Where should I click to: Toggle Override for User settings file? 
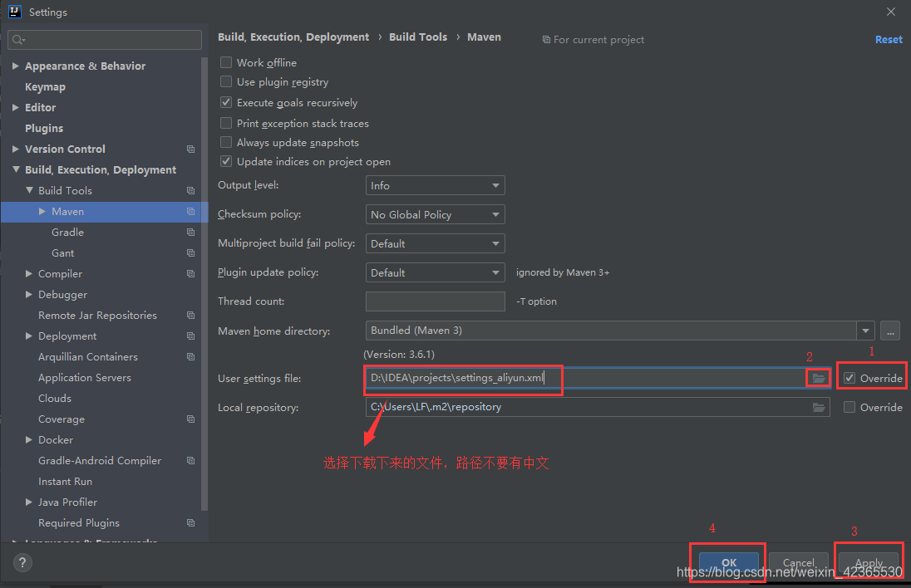(x=849, y=378)
